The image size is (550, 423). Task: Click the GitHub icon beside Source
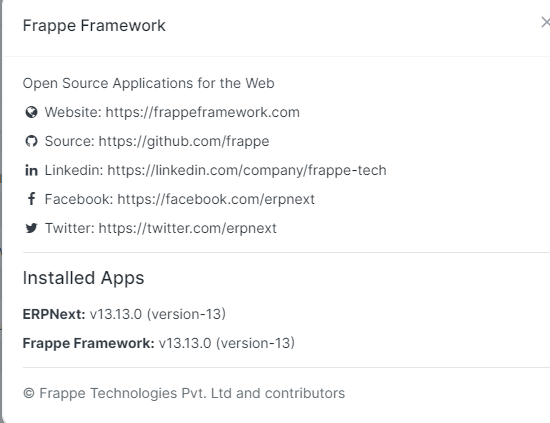click(x=31, y=141)
